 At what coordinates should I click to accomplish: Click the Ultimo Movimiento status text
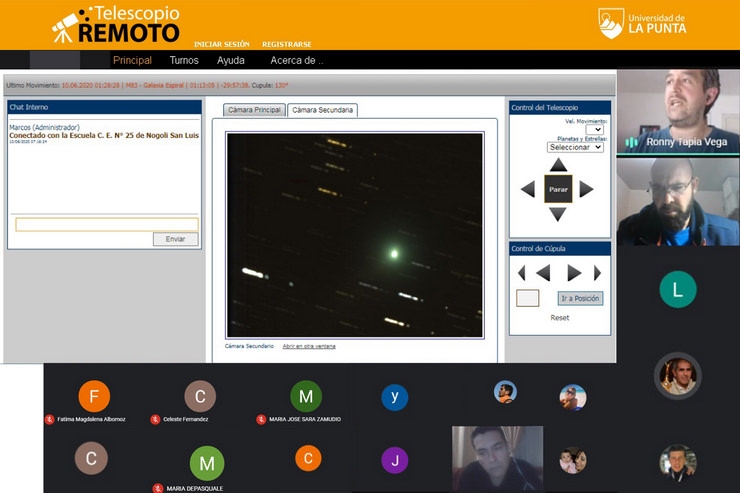coord(147,85)
